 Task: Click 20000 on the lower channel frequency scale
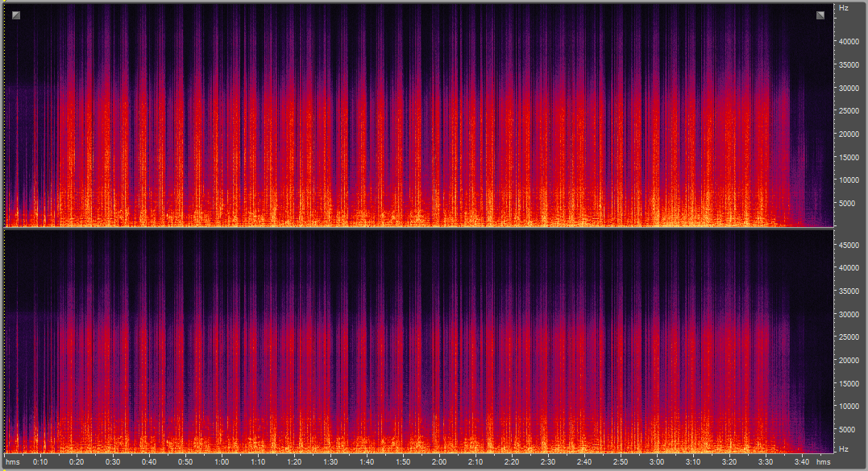point(849,360)
